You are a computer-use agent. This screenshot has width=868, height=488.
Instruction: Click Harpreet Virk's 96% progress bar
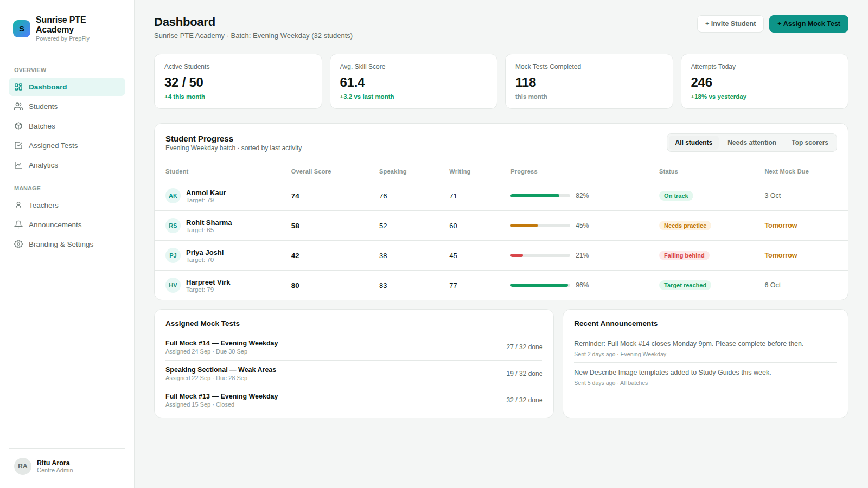pyautogui.click(x=540, y=285)
